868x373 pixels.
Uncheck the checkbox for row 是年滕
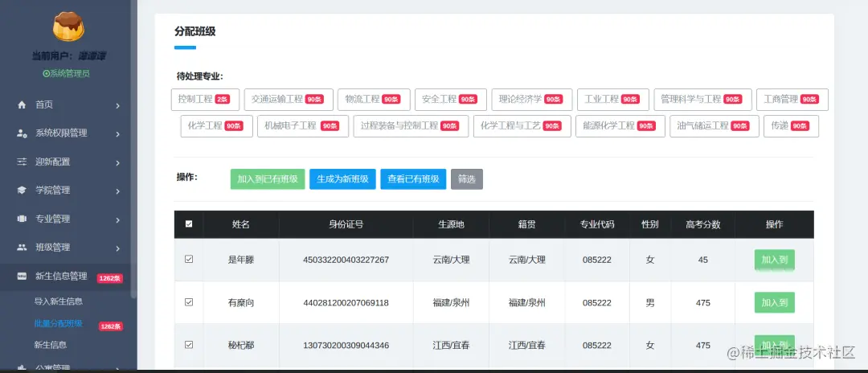pyautogui.click(x=189, y=259)
